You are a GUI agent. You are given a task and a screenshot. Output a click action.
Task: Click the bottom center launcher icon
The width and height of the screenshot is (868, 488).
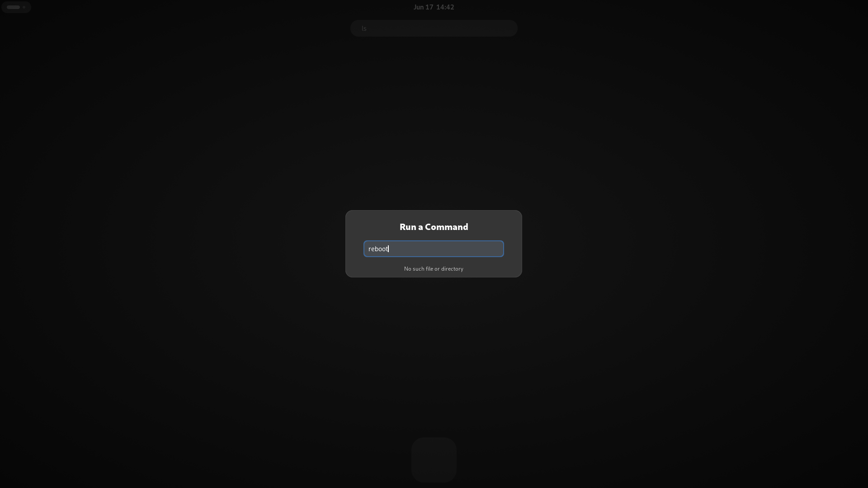434,460
